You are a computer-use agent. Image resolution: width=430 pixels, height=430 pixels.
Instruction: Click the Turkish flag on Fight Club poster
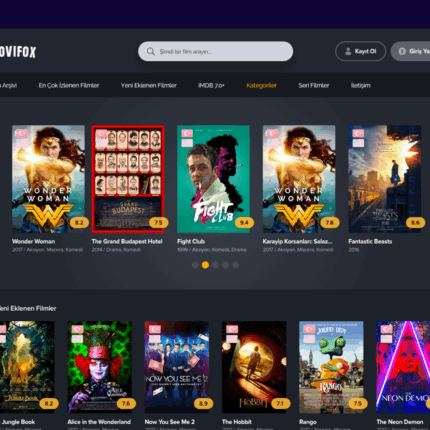click(187, 133)
